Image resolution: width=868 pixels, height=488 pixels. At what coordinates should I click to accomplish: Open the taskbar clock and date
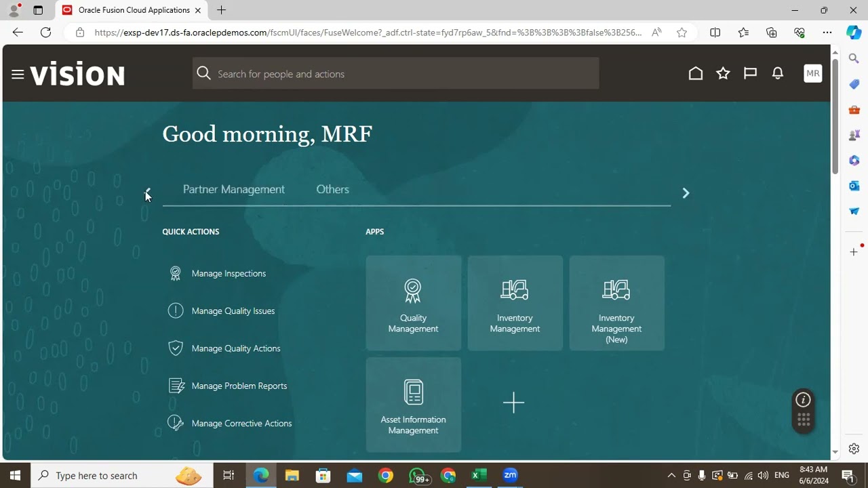click(x=814, y=475)
